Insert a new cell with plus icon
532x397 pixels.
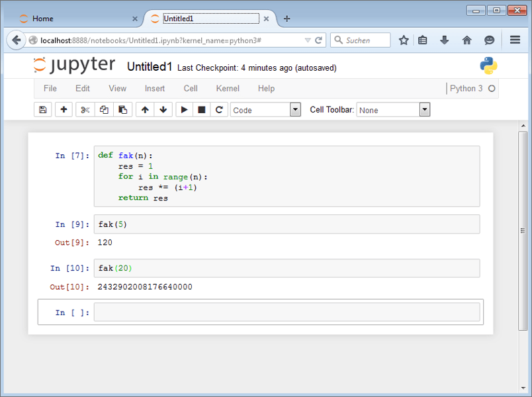(64, 110)
